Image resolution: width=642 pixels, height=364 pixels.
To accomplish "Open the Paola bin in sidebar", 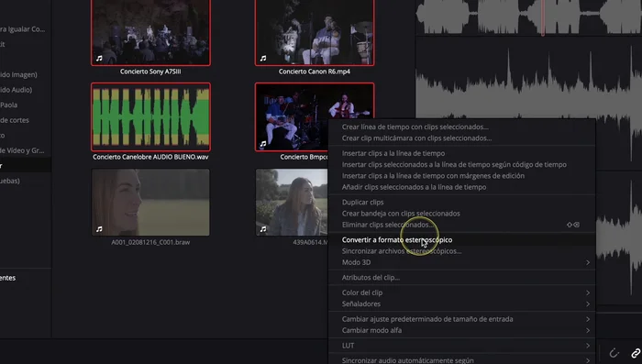I will coord(9,105).
